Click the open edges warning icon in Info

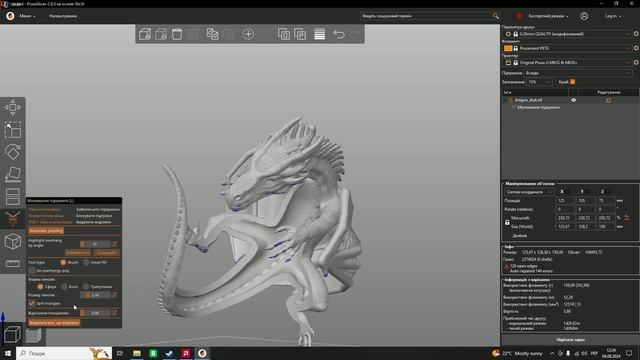click(507, 268)
